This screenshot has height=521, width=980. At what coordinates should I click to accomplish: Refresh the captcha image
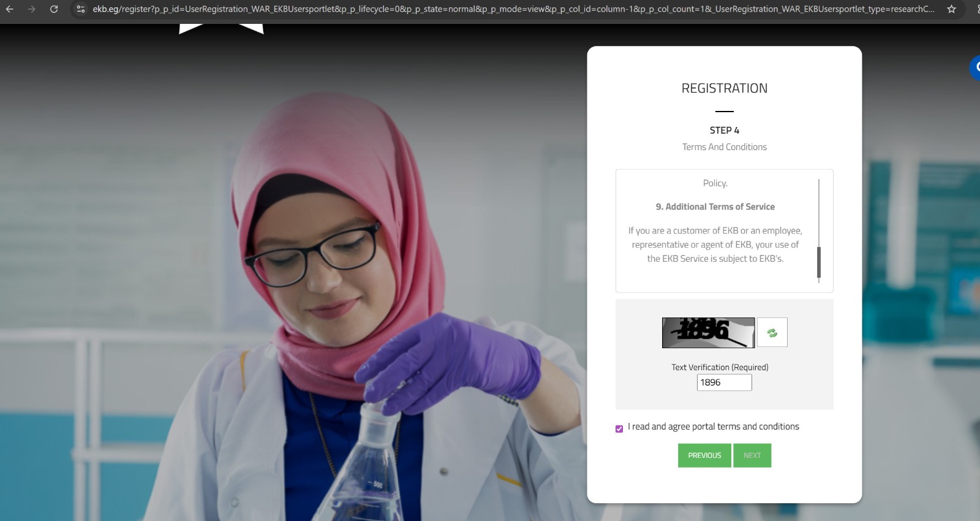pyautogui.click(x=772, y=332)
